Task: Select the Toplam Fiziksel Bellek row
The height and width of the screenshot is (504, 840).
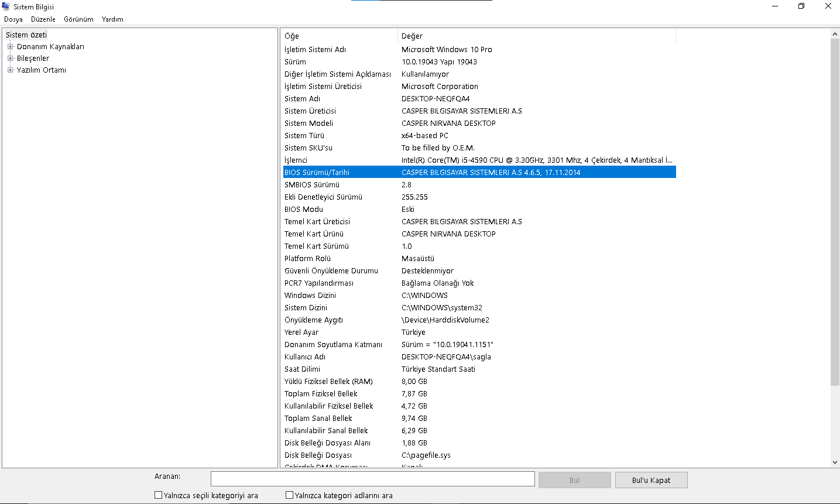Action: [479, 394]
